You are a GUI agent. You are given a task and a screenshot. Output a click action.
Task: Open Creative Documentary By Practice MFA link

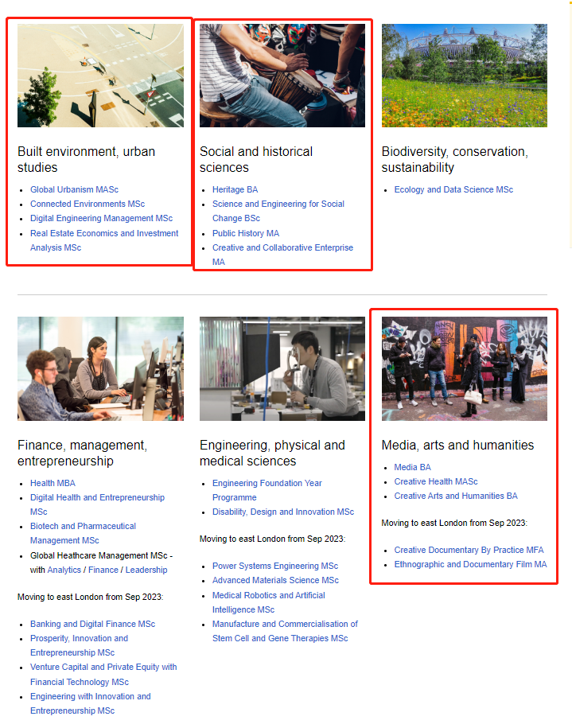pyautogui.click(x=469, y=550)
